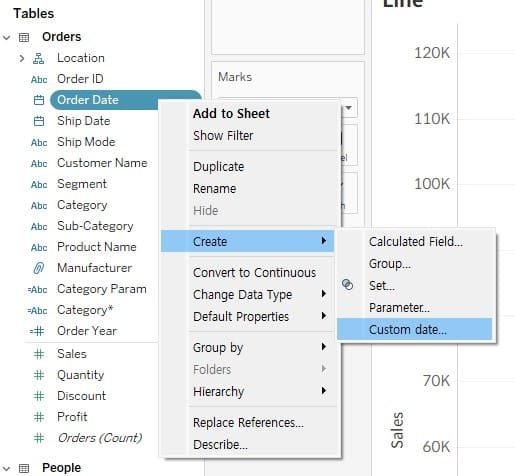Click Add to Sheet menu entry

pos(231,114)
